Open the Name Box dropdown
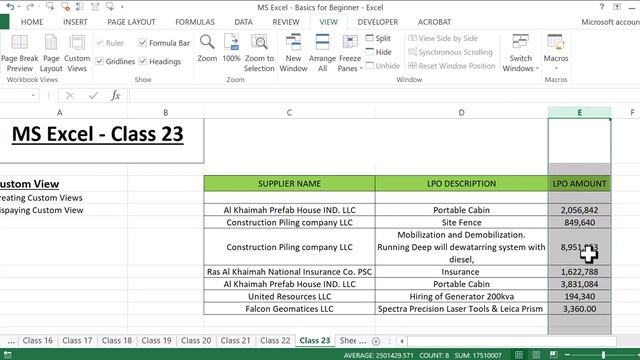640x360 pixels. click(33, 96)
